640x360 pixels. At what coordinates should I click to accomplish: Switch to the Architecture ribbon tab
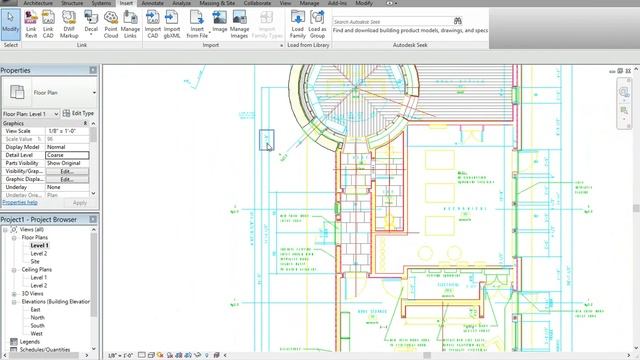pyautogui.click(x=38, y=3)
